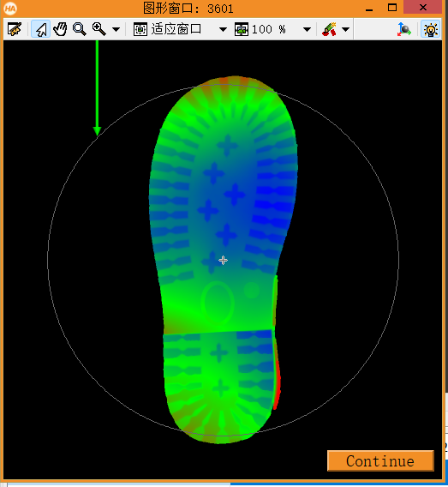Select the magnifier zoom tool
The width and height of the screenshot is (448, 487).
pos(80,29)
